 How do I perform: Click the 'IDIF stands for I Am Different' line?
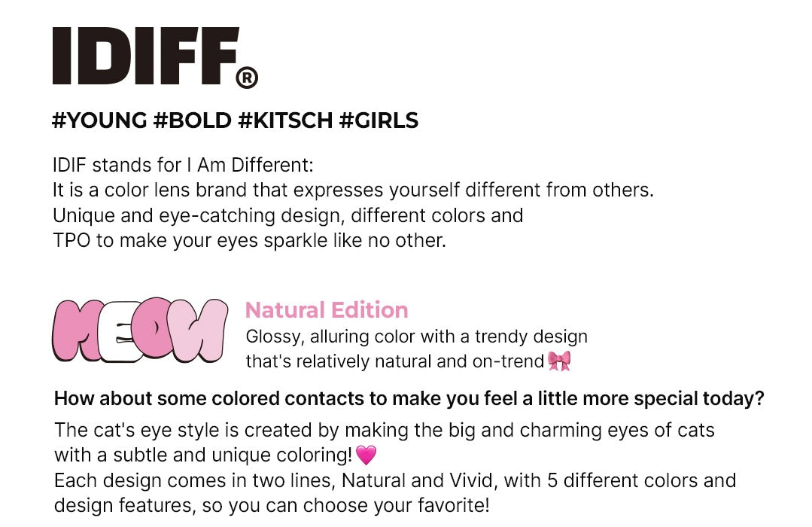pos(183,165)
